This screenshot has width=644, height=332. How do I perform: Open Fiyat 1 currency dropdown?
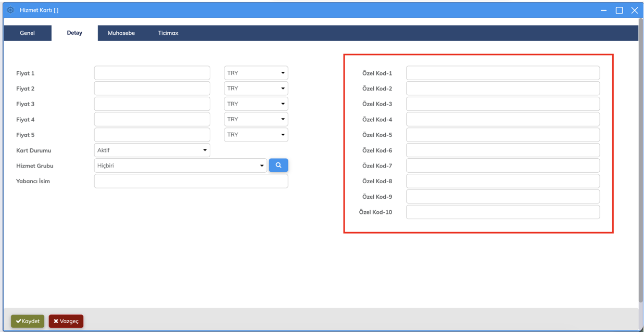(x=256, y=73)
